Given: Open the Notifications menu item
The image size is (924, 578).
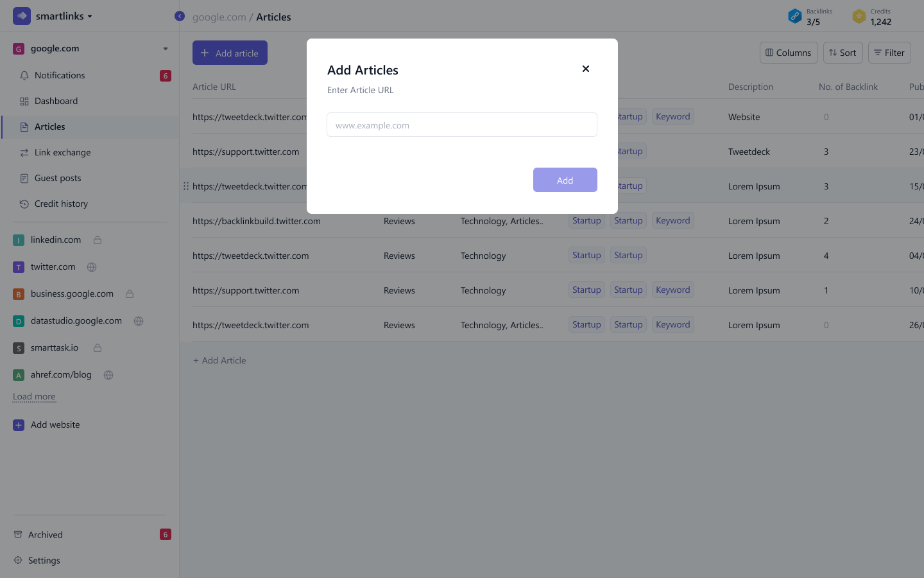Looking at the screenshot, I should 60,75.
